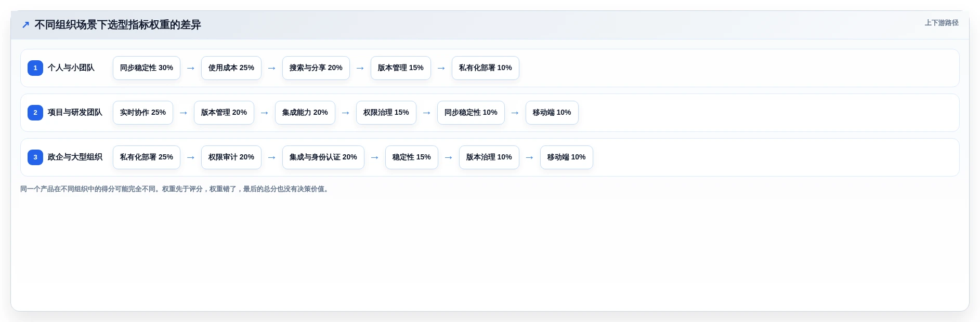980x322 pixels.
Task: Click the number 1 badge for 个人与小团队
Action: (x=35, y=68)
